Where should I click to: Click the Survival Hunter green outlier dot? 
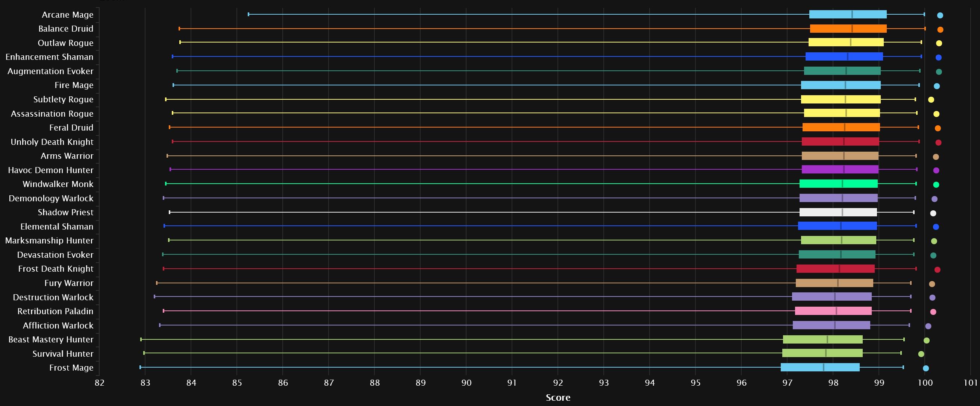pyautogui.click(x=921, y=354)
